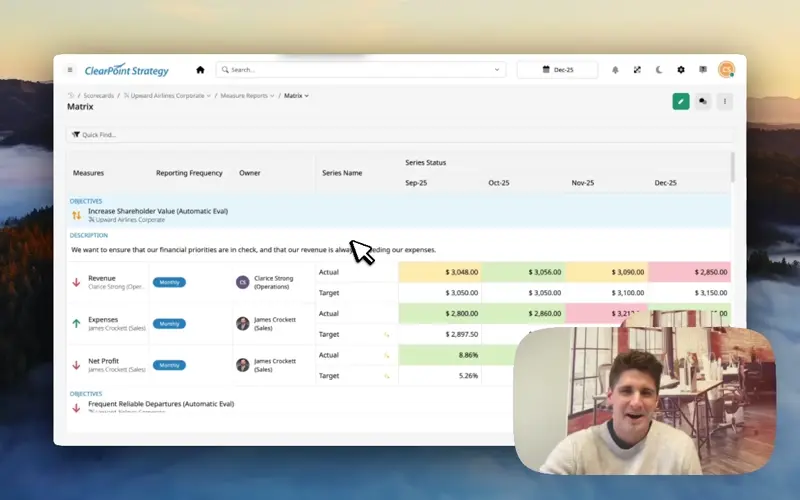Open the help book icon
This screenshot has height=500, width=800.
(703, 70)
